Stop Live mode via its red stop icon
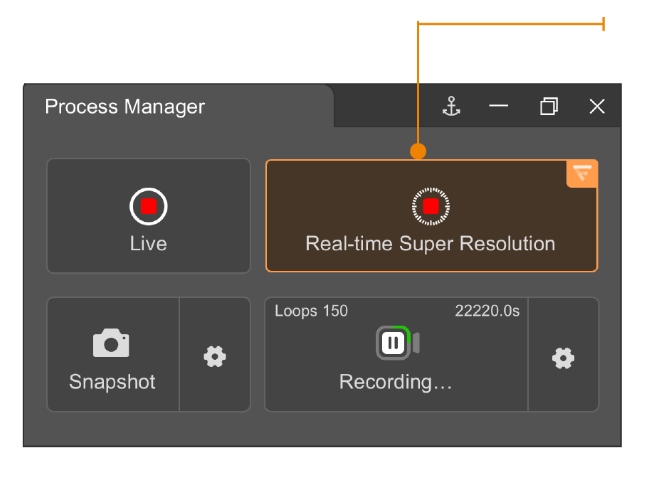The width and height of the screenshot is (650, 484). (x=148, y=206)
